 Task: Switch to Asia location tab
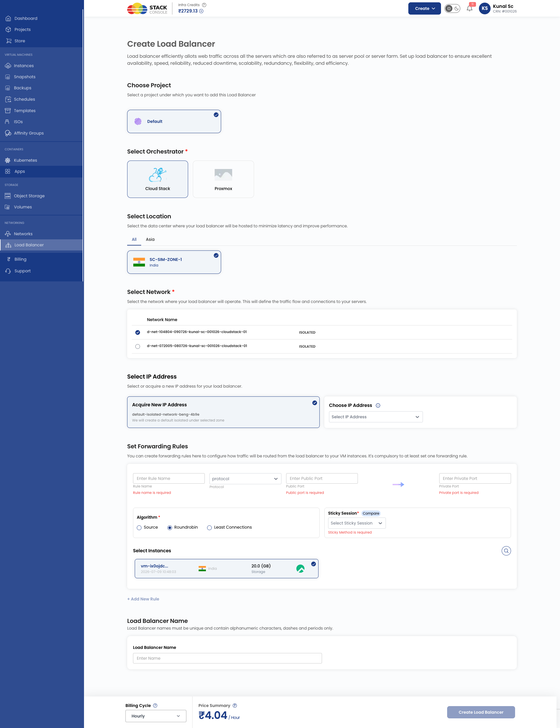(x=150, y=239)
